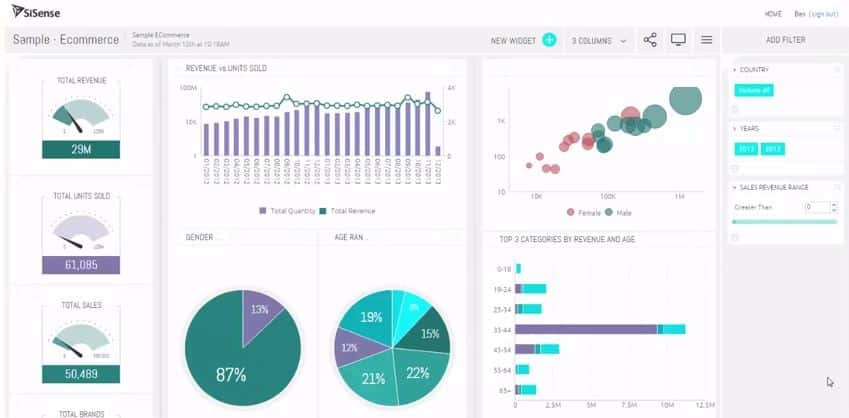Go to HOME in top navigation
This screenshot has height=418, width=849.
[772, 14]
